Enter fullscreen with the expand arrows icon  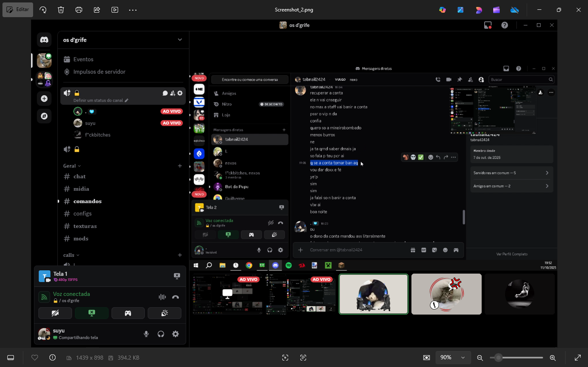[578, 358]
